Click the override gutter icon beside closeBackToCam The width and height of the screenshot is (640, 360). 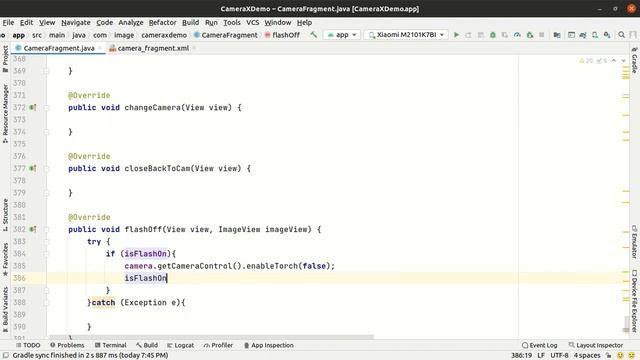[x=33, y=168]
